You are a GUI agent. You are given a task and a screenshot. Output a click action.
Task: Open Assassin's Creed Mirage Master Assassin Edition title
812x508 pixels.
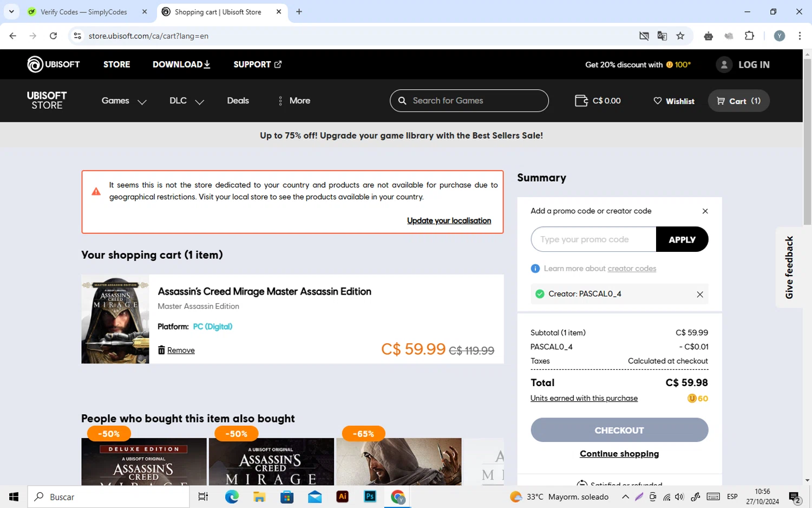click(264, 291)
